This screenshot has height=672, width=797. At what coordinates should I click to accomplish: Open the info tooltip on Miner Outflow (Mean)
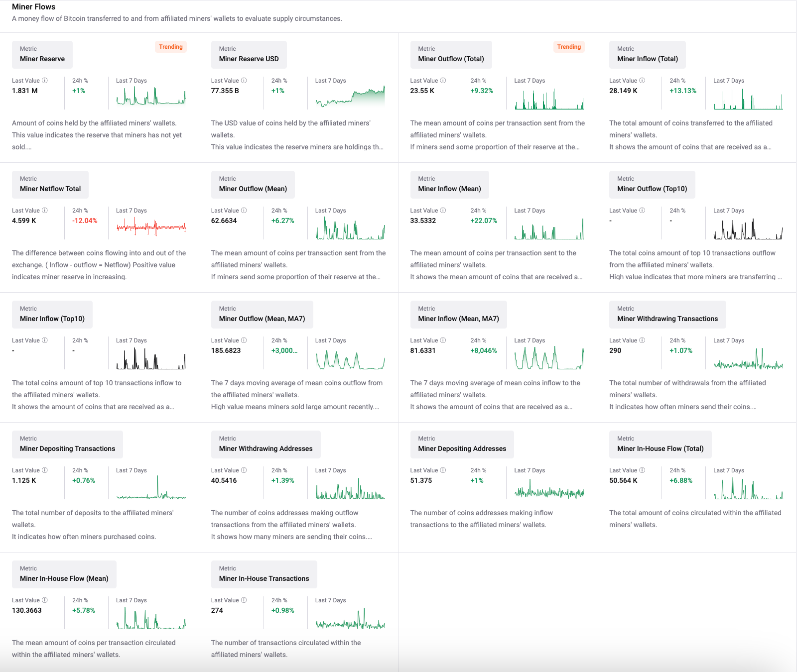point(244,210)
